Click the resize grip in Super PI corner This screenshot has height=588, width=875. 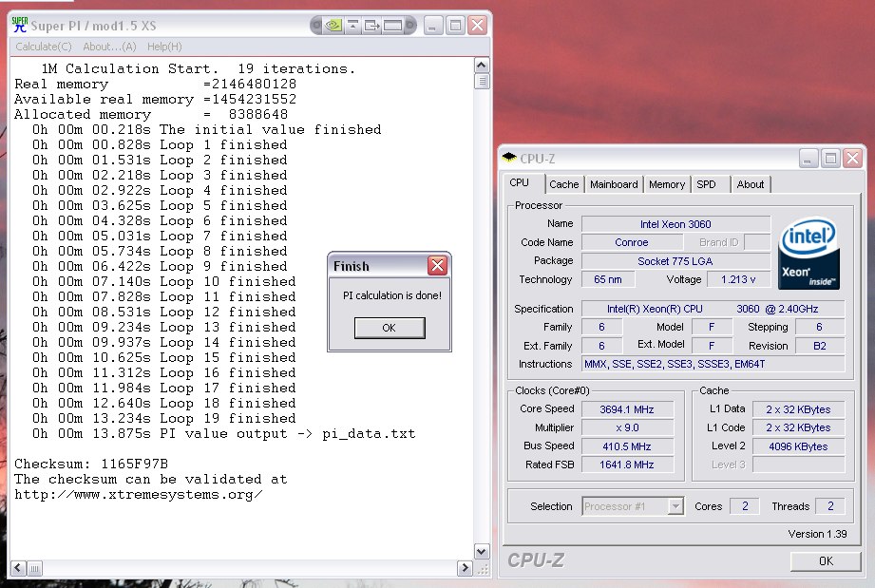(x=482, y=568)
